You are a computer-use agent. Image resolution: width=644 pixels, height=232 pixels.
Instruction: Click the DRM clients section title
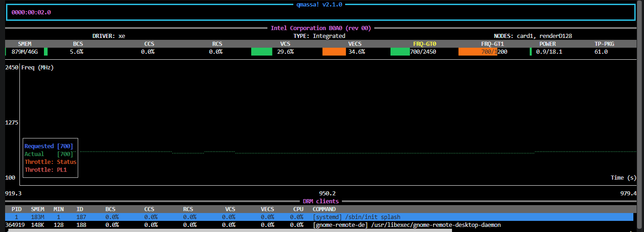coord(321,201)
